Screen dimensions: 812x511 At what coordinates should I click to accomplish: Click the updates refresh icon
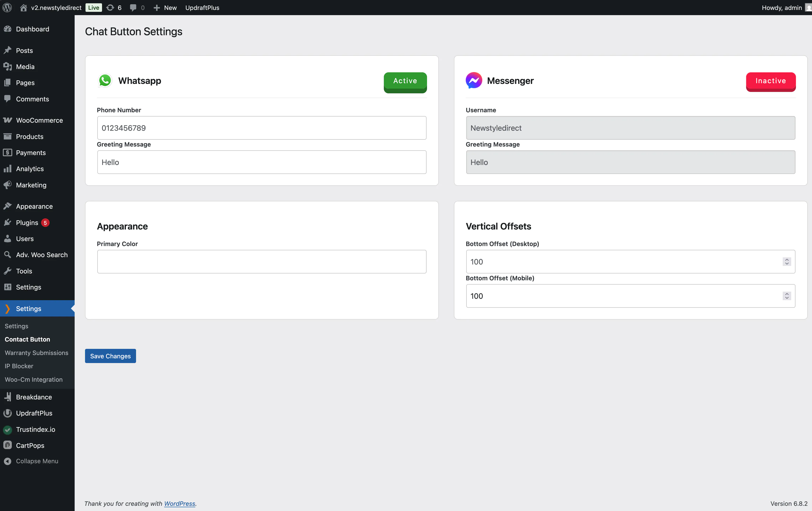pos(110,7)
